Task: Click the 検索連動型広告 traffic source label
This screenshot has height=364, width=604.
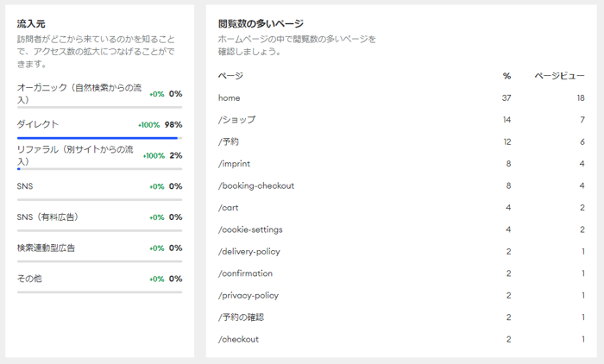Action: tap(46, 248)
